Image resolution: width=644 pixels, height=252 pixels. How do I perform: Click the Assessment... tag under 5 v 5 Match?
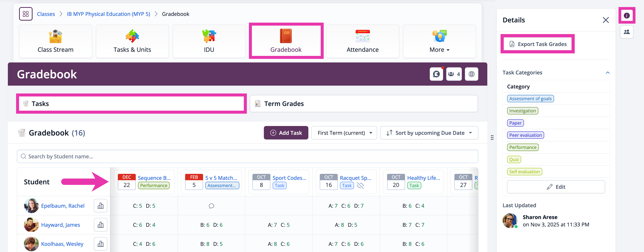click(222, 185)
